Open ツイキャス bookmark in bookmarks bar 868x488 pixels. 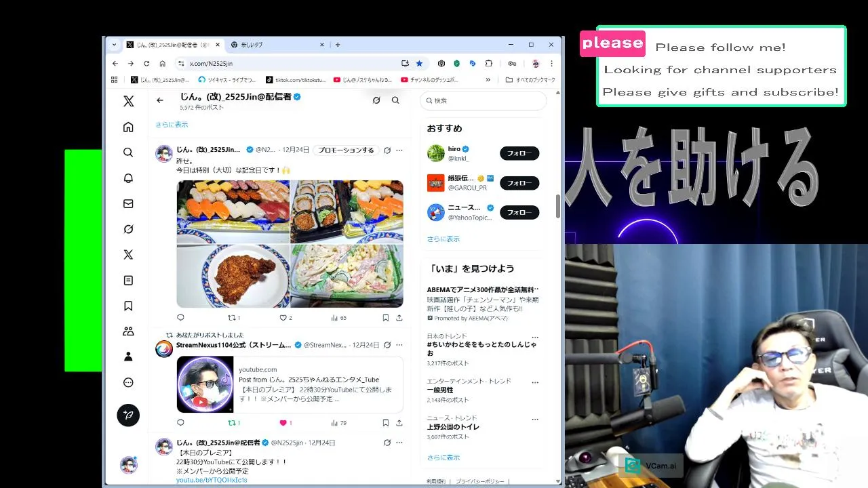227,79
